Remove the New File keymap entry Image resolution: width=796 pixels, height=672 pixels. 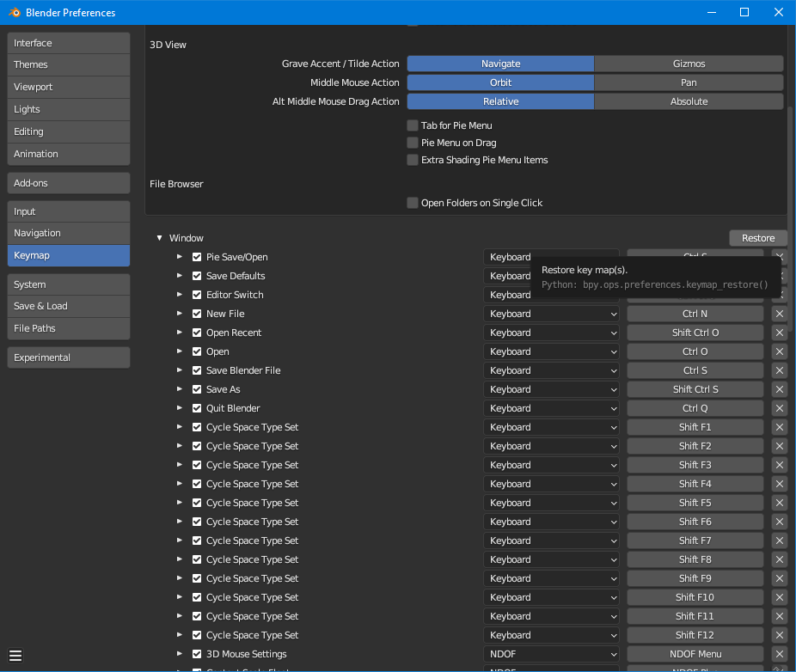click(x=780, y=314)
